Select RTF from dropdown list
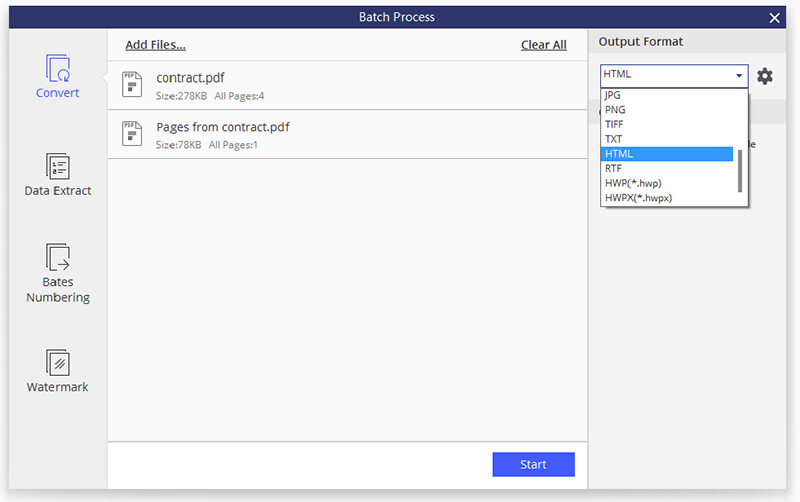 (614, 169)
